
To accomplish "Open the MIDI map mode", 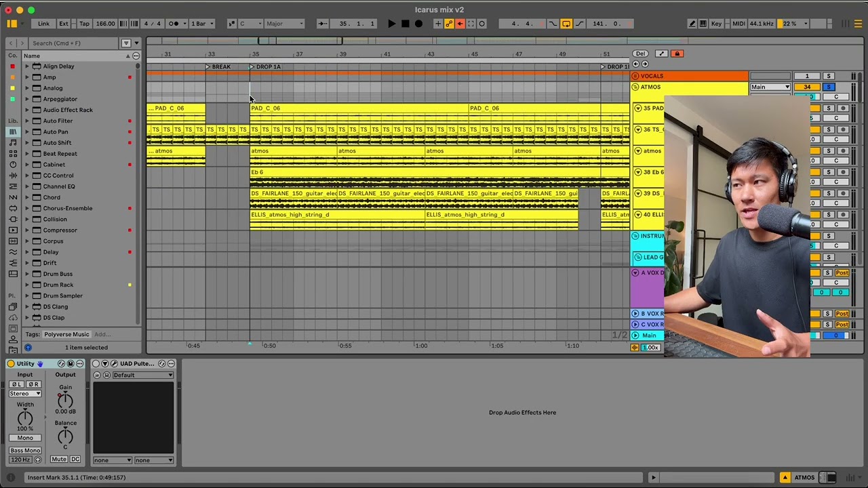I will pos(738,24).
